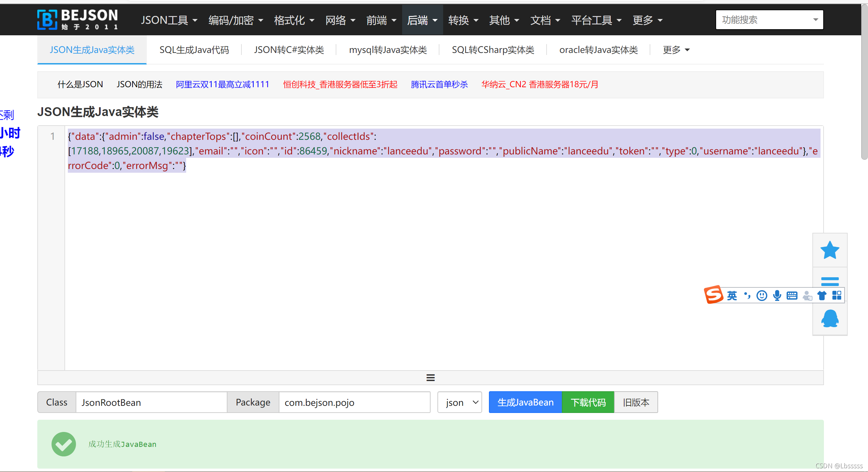Open Sogou soft keyboard icon
Viewport: 868px width, 472px height.
coord(792,296)
